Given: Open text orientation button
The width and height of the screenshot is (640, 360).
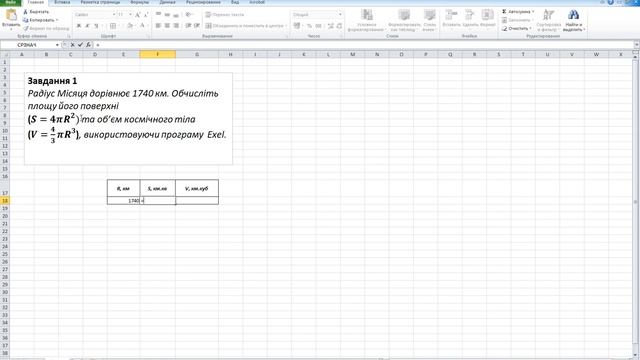Looking at the screenshot, I should (x=189, y=15).
